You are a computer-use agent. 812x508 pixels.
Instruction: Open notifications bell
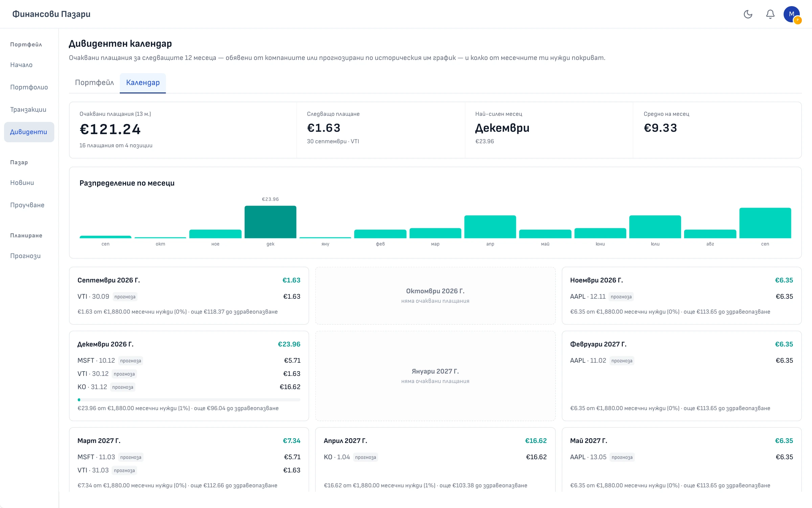click(x=770, y=14)
